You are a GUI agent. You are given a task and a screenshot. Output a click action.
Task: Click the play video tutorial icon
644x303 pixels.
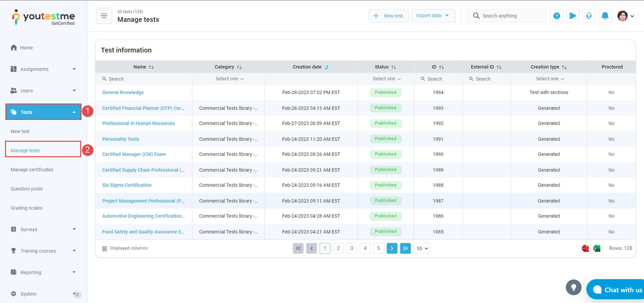tap(573, 16)
